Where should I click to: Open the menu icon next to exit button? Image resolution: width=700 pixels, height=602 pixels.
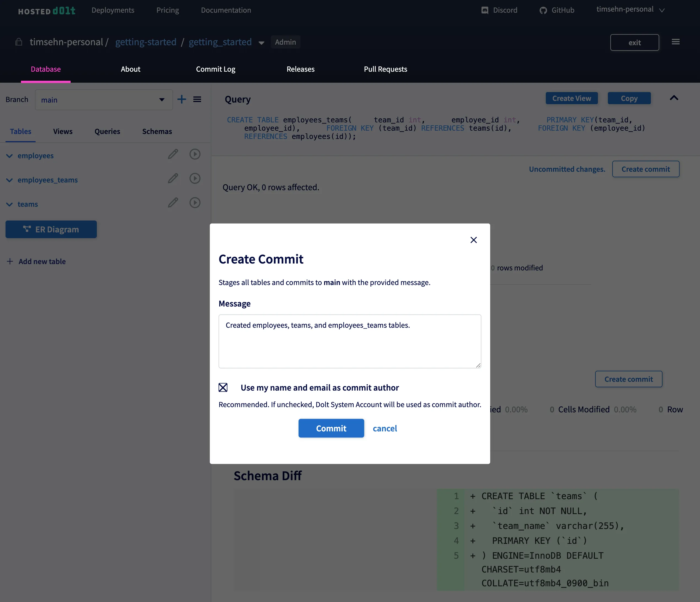[676, 42]
